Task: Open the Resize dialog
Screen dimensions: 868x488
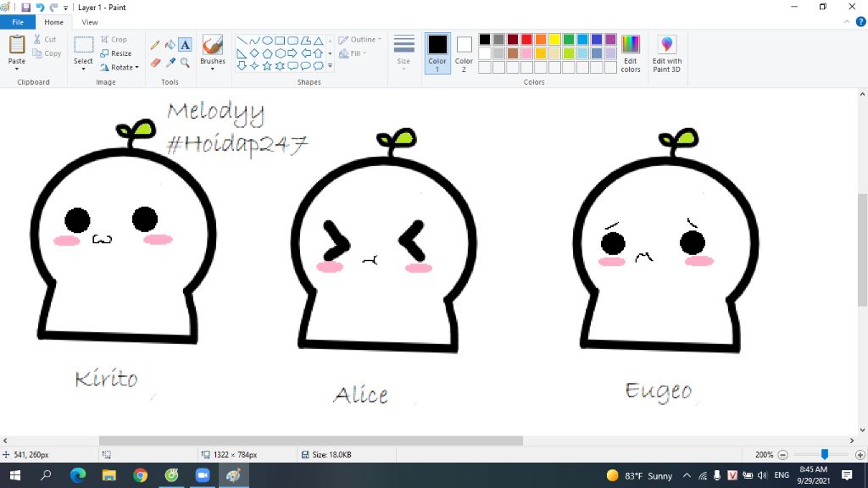Action: [x=115, y=53]
